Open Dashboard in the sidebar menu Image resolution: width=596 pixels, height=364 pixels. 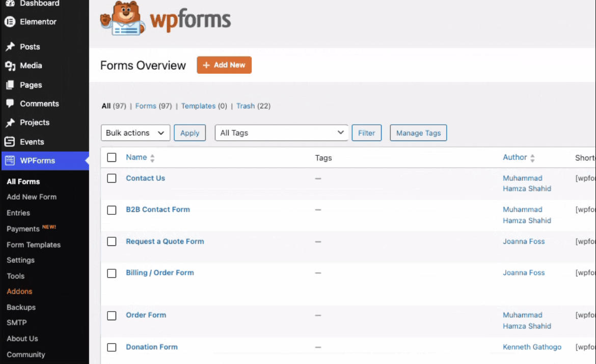tap(40, 4)
